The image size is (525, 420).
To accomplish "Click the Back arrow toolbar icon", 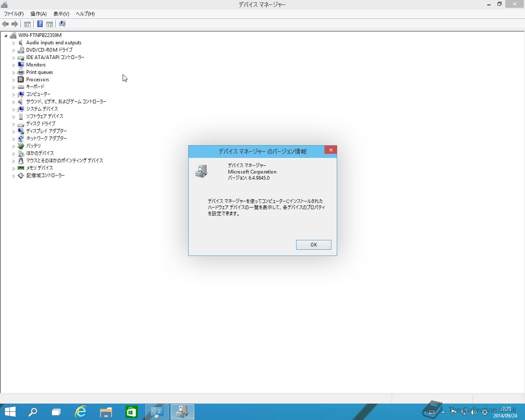I will coord(5,24).
